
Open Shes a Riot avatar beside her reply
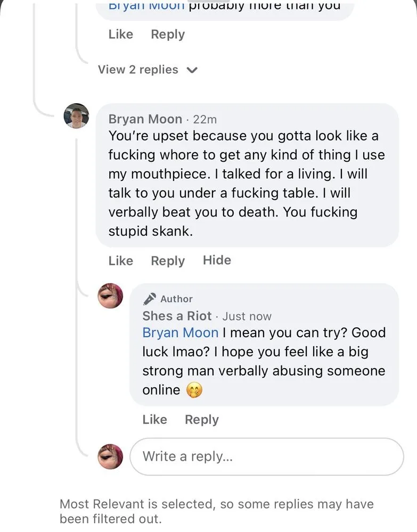point(110,295)
